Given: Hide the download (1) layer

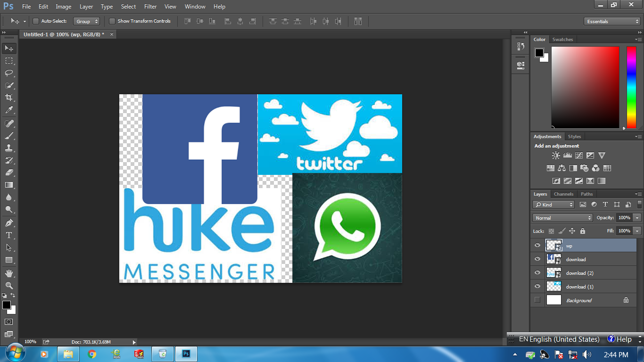Looking at the screenshot, I should click(537, 287).
